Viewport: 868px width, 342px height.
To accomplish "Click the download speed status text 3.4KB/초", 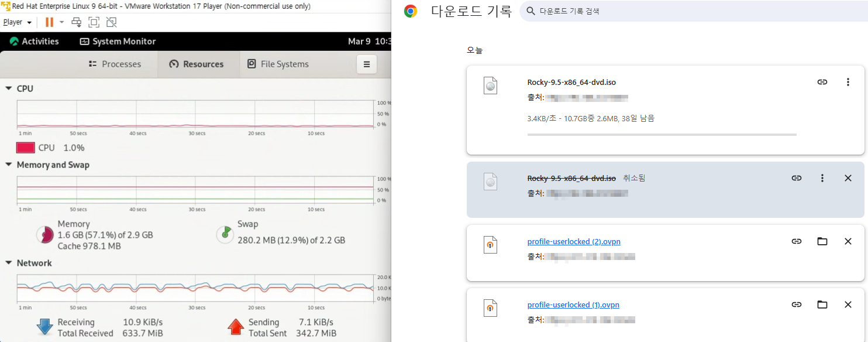I will point(591,118).
